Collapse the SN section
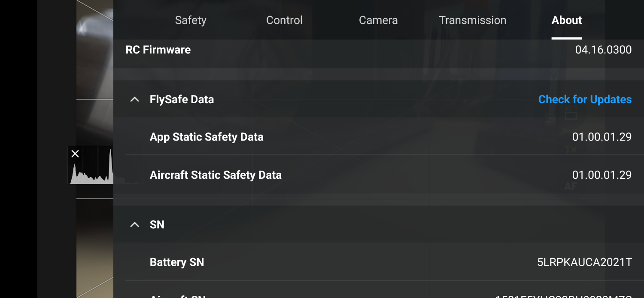644x298 pixels. tap(134, 224)
